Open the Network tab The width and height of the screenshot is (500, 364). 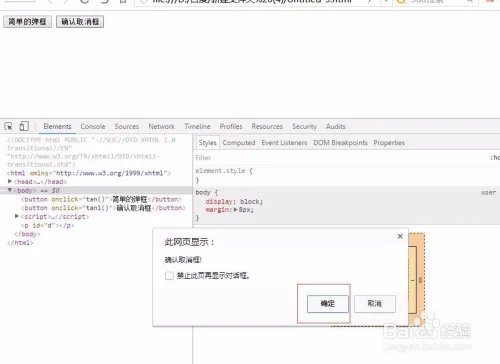(x=162, y=127)
